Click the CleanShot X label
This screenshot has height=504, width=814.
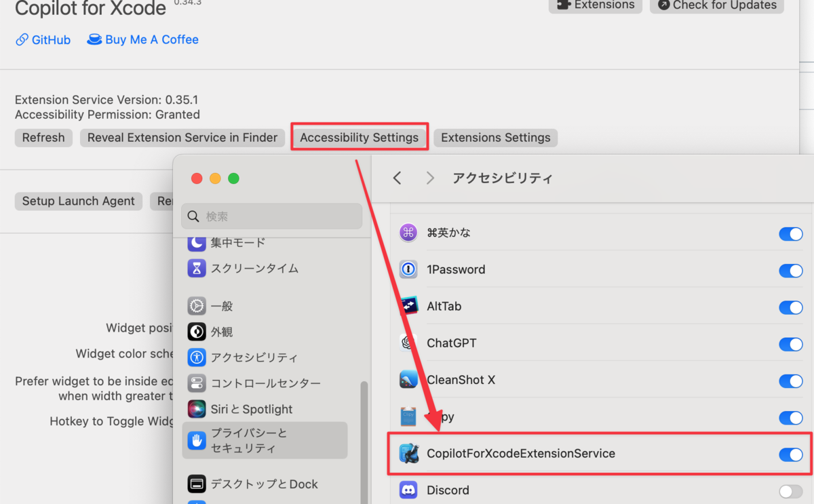[x=461, y=380]
